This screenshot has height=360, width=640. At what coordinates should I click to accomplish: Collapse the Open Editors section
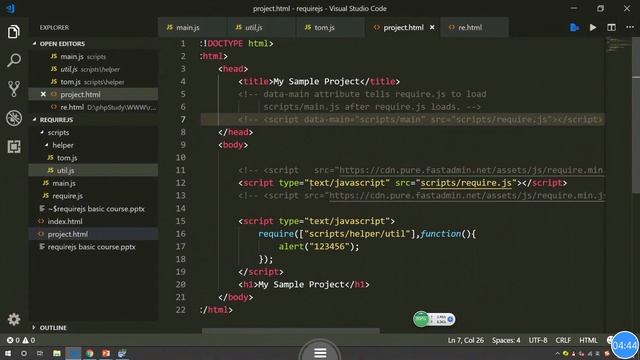(35, 44)
